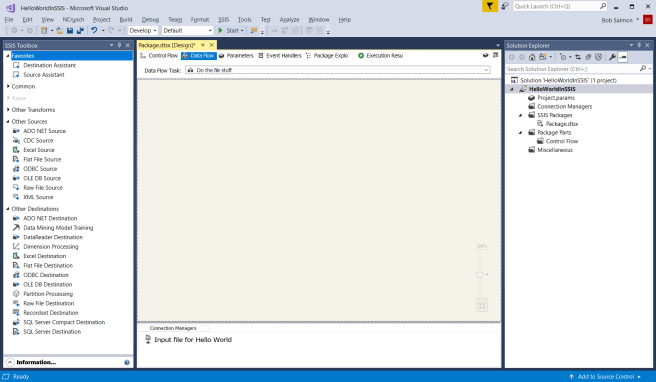Click the variables icon in designer
656x382 pixels.
pos(485,55)
